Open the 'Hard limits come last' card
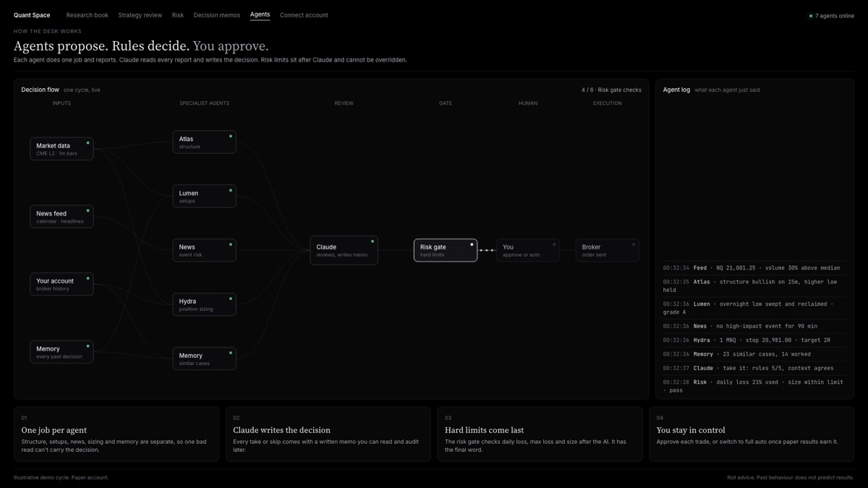The width and height of the screenshot is (868, 488). pyautogui.click(x=540, y=434)
